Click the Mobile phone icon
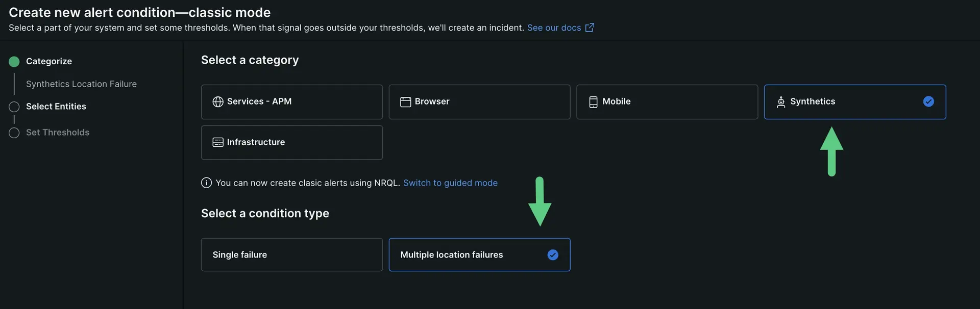 point(593,102)
